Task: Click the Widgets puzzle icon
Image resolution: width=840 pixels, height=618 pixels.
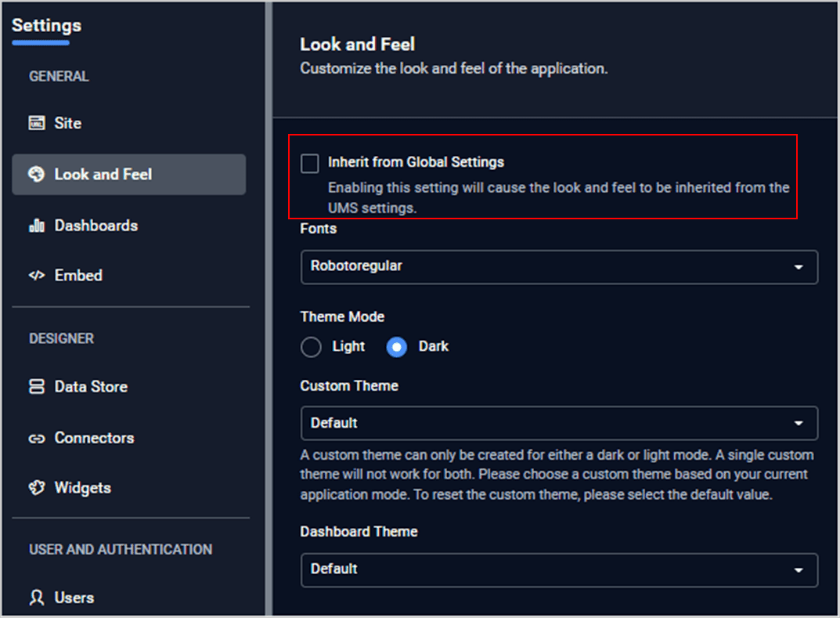Action: pos(36,488)
